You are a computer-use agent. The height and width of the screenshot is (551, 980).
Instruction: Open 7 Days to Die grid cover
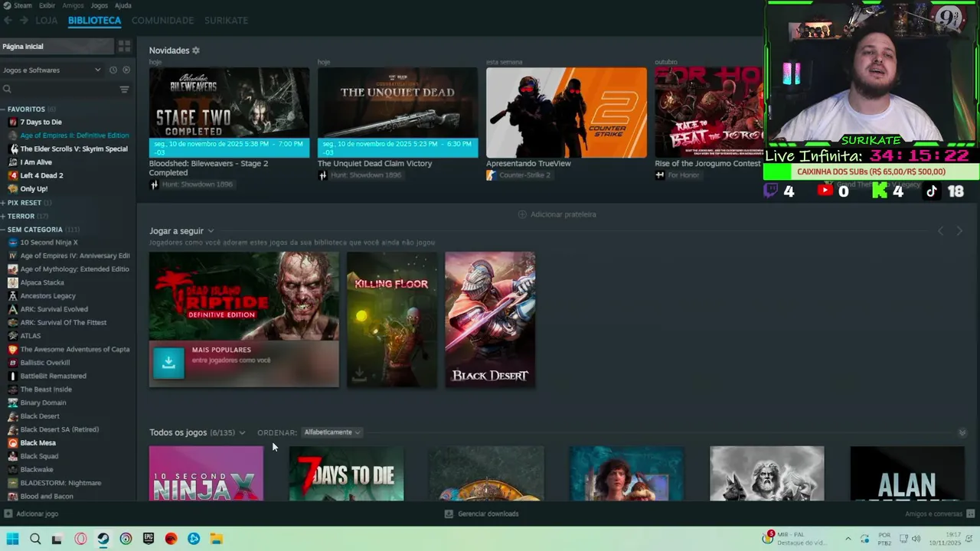coord(346,474)
